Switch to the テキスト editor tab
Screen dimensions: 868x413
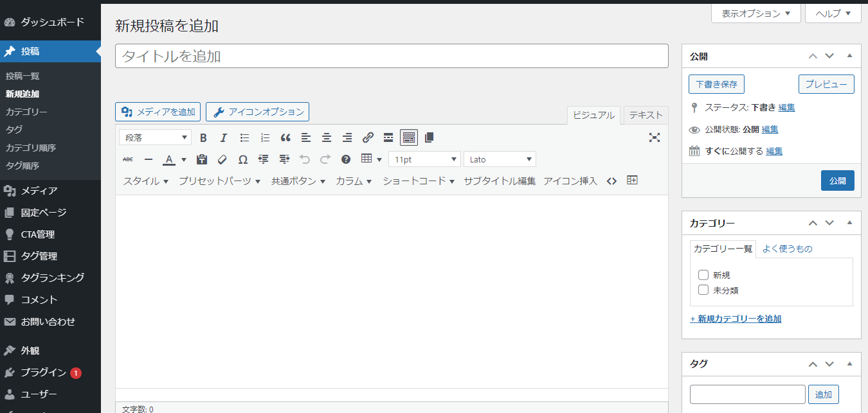[645, 114]
